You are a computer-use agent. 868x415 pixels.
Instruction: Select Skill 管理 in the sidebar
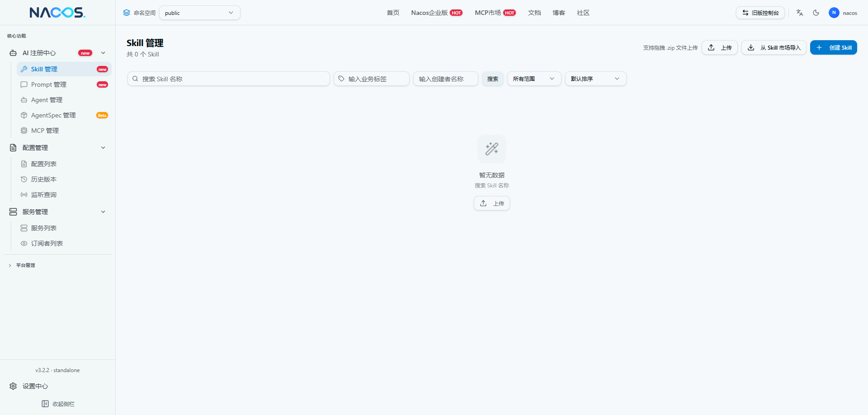click(x=64, y=69)
